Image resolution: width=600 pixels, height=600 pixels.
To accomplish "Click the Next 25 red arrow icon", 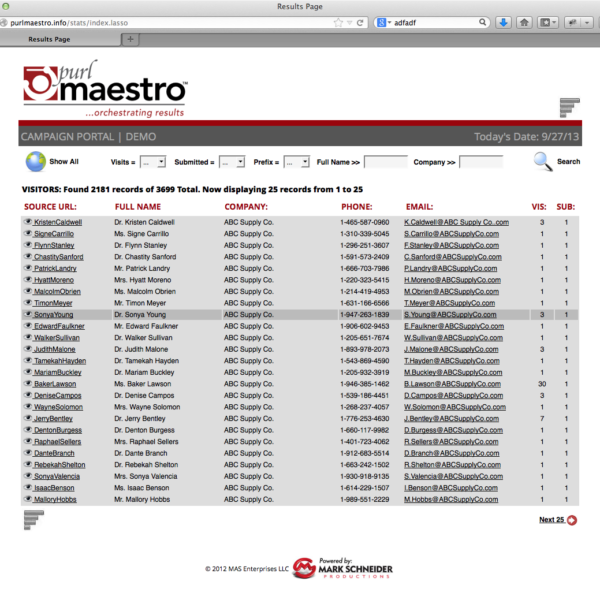I will pyautogui.click(x=572, y=520).
